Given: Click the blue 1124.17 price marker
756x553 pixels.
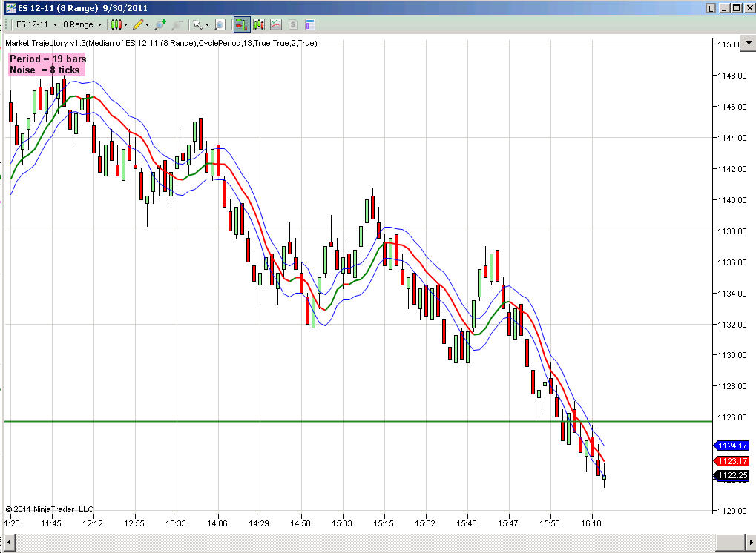Looking at the screenshot, I should (732, 446).
